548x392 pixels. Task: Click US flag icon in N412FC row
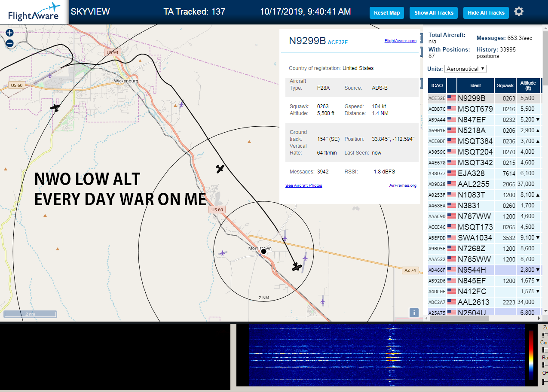tap(452, 291)
